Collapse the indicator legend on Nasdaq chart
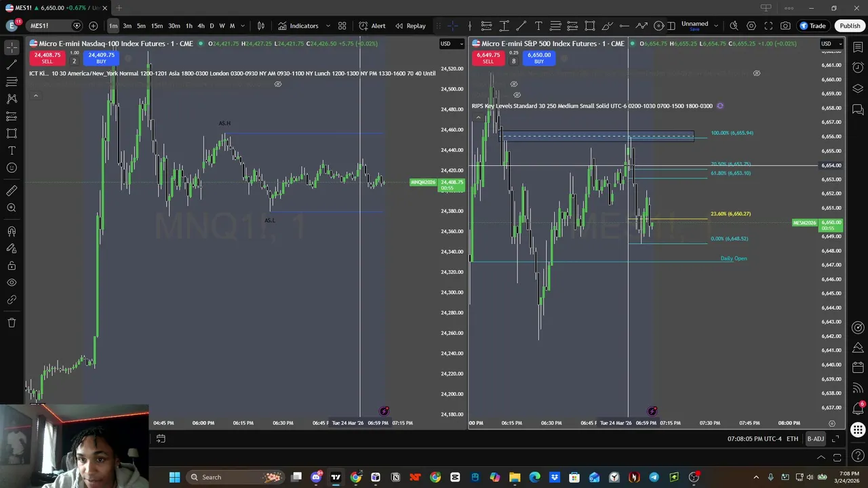This screenshot has height=488, width=868. (35, 96)
